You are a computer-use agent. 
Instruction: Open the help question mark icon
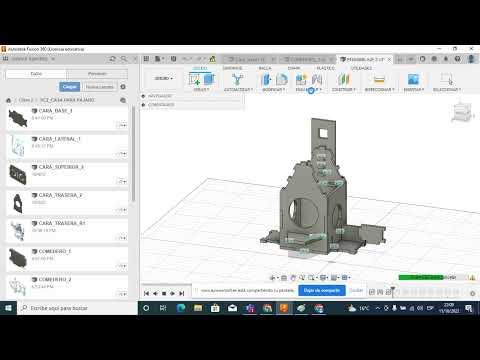pos(458,59)
